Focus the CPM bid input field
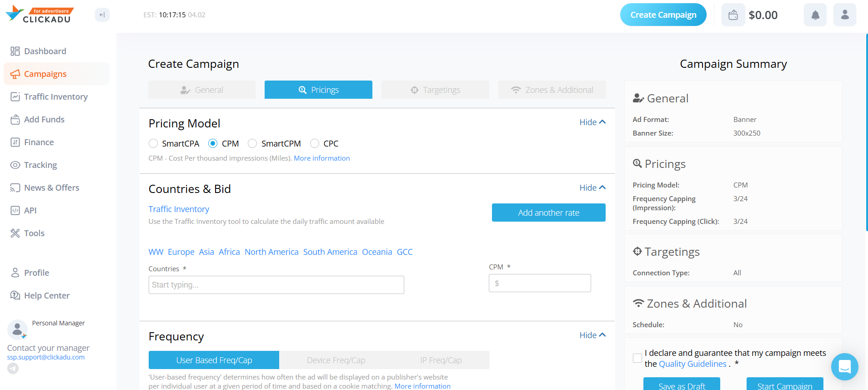Screen dimensions: 868x390 [x=540, y=283]
